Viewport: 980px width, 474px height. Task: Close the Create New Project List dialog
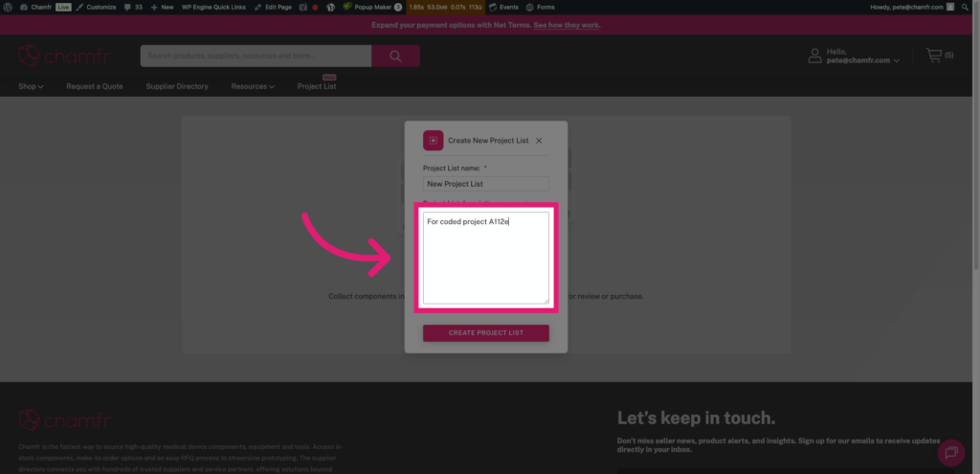click(539, 141)
